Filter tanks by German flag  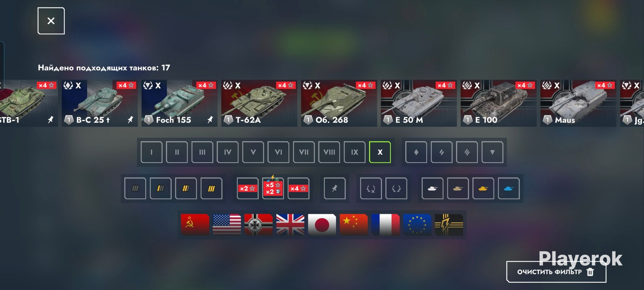point(258,224)
